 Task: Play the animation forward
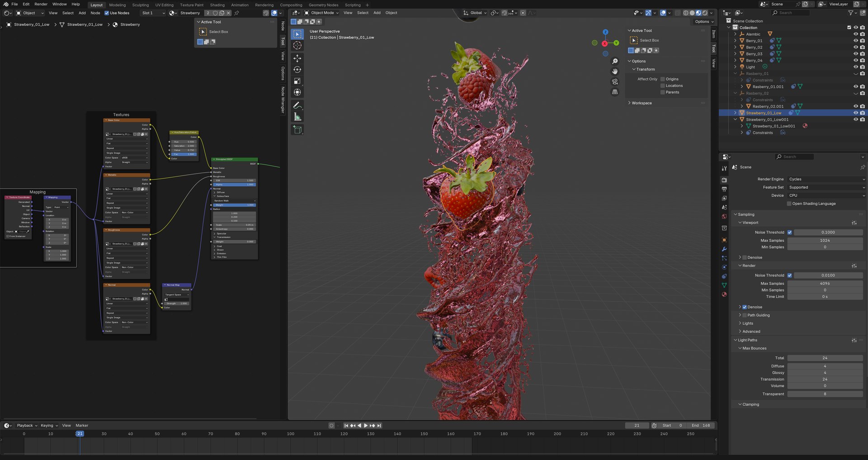[365, 426]
